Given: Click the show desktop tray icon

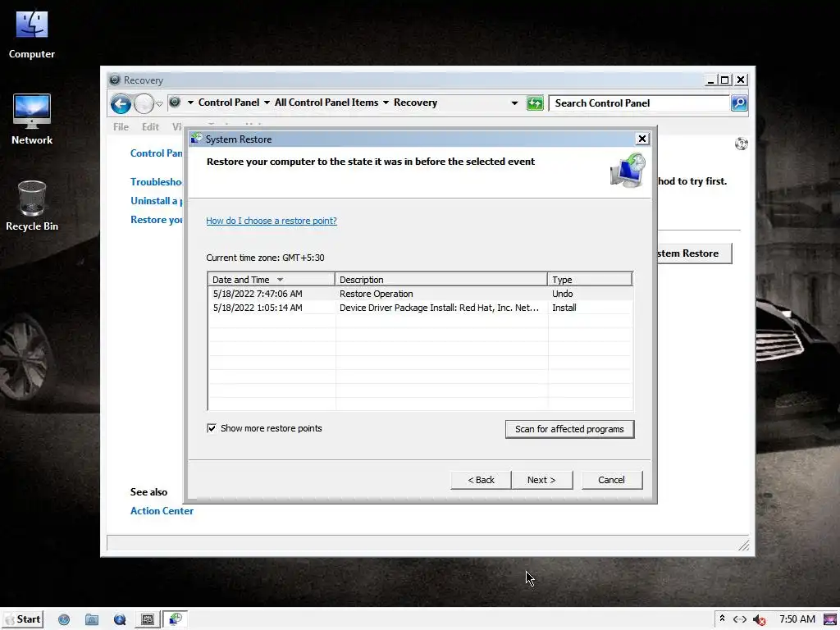Looking at the screenshot, I should tap(830, 619).
